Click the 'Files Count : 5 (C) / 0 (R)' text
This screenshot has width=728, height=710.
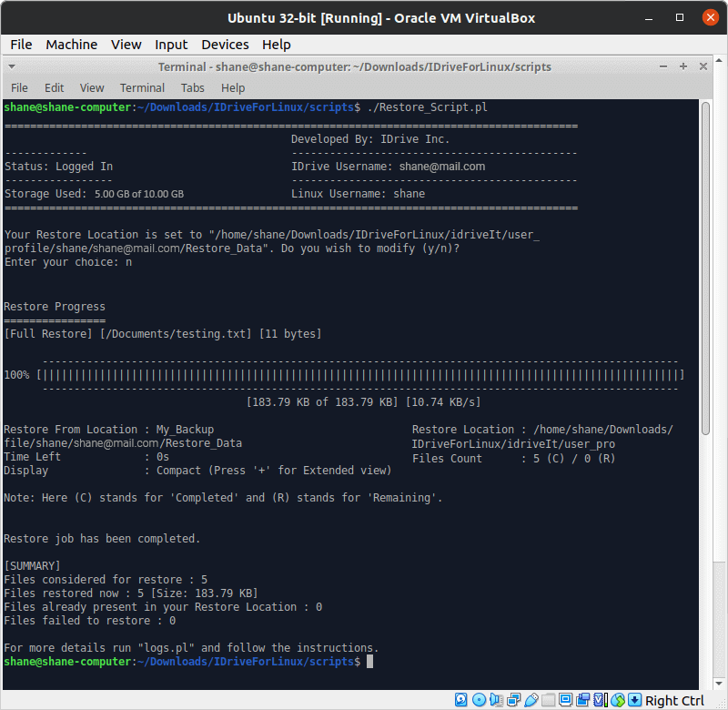point(513,459)
